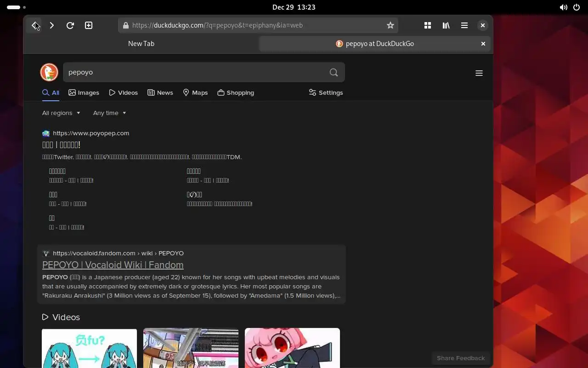
Task: Click the Share Feedback button
Action: click(461, 358)
